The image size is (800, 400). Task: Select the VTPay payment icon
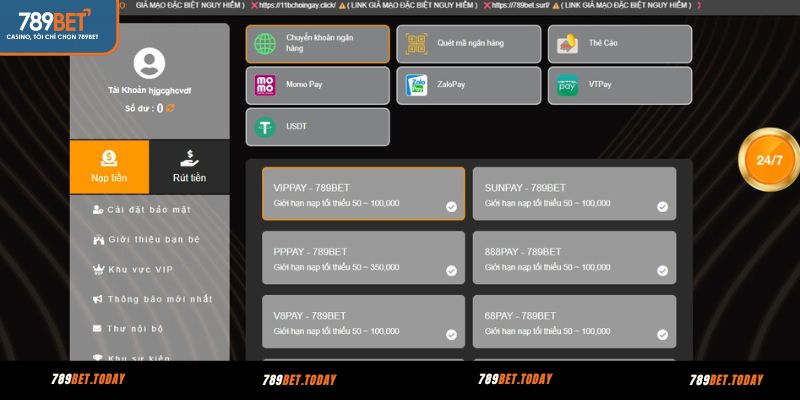(567, 85)
